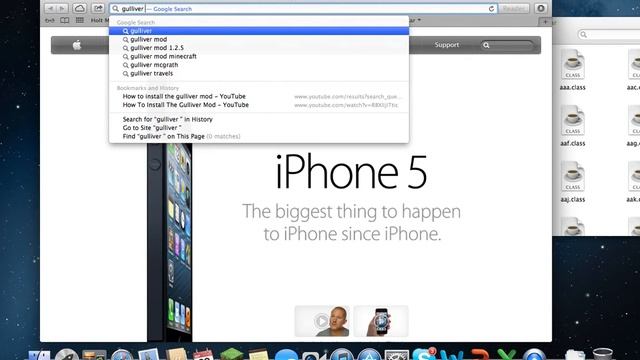Open Support link in Apple navigation

(x=447, y=45)
